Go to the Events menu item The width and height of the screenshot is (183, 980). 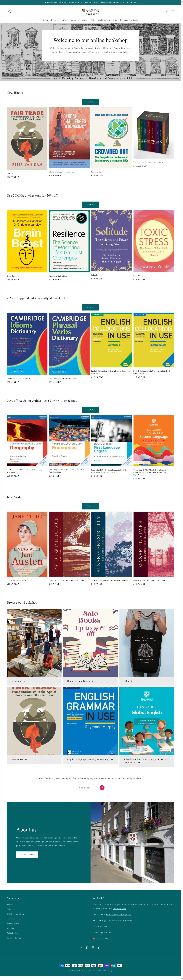click(x=85, y=20)
